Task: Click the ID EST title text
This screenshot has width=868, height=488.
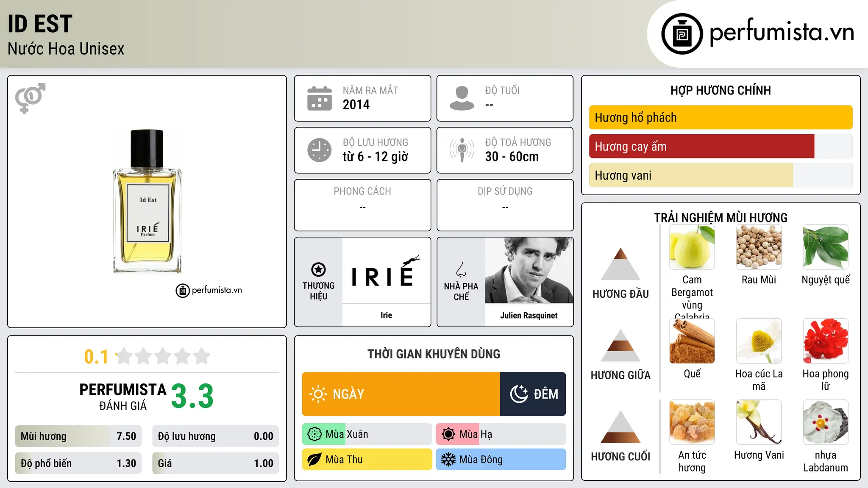Action: tap(40, 24)
